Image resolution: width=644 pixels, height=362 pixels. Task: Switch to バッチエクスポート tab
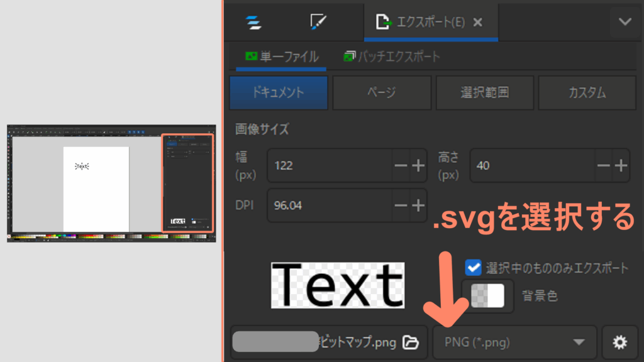[392, 57]
